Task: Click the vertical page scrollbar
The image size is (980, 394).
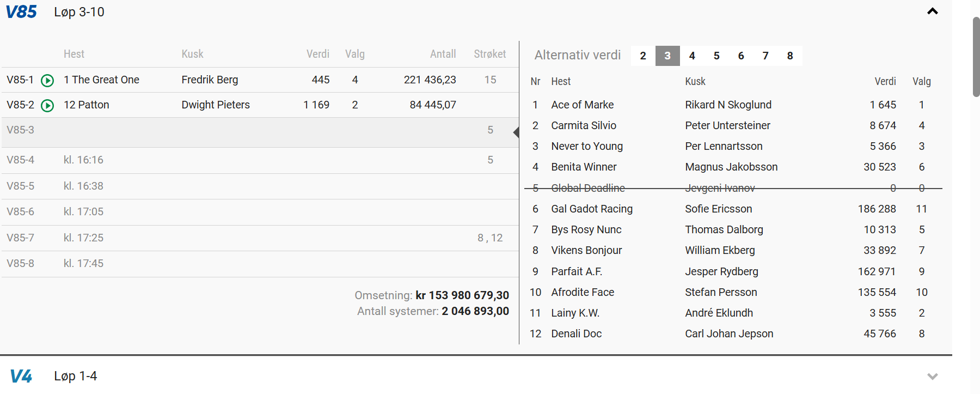Action: [x=976, y=57]
